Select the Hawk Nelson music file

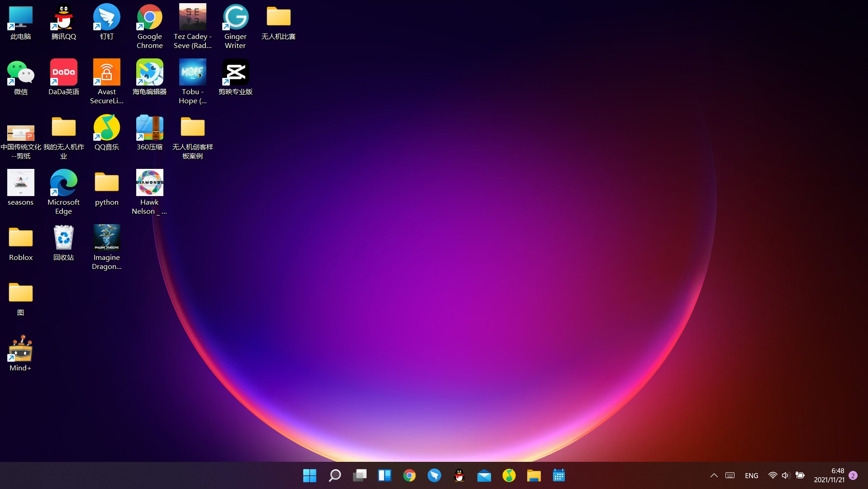pyautogui.click(x=150, y=192)
